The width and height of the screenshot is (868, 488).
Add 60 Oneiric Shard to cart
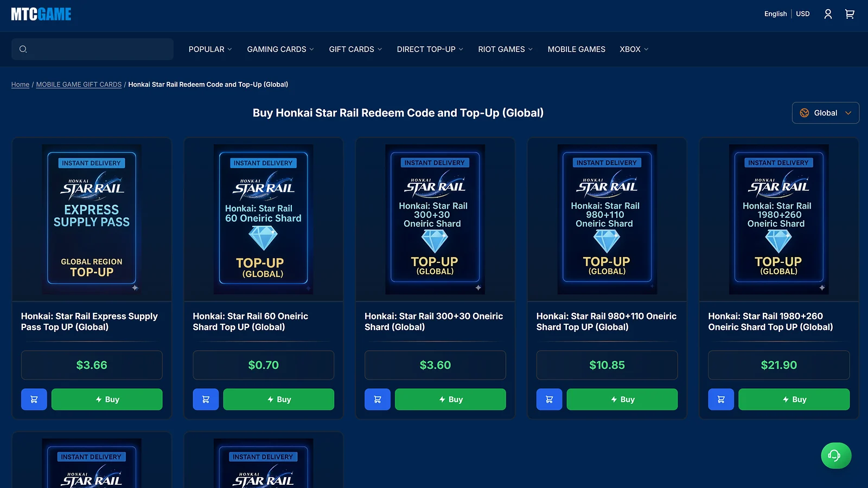coord(206,400)
